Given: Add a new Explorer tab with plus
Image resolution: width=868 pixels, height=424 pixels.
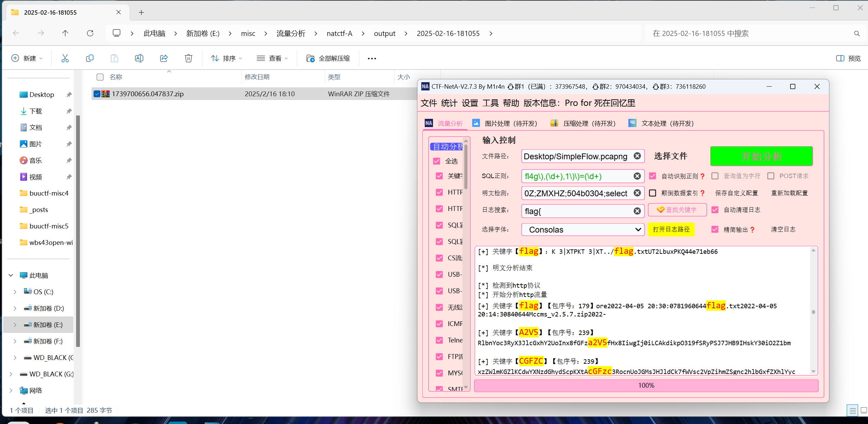Looking at the screenshot, I should pos(141,13).
